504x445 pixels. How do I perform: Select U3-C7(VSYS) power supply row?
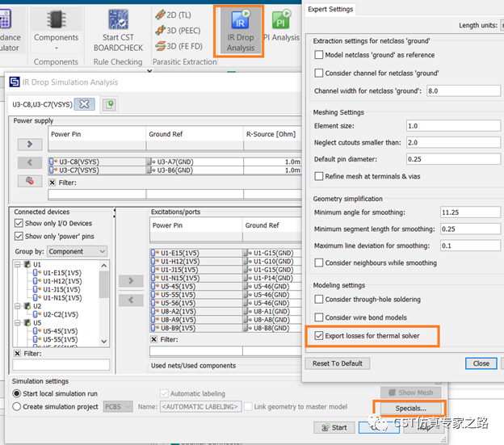[175, 170]
